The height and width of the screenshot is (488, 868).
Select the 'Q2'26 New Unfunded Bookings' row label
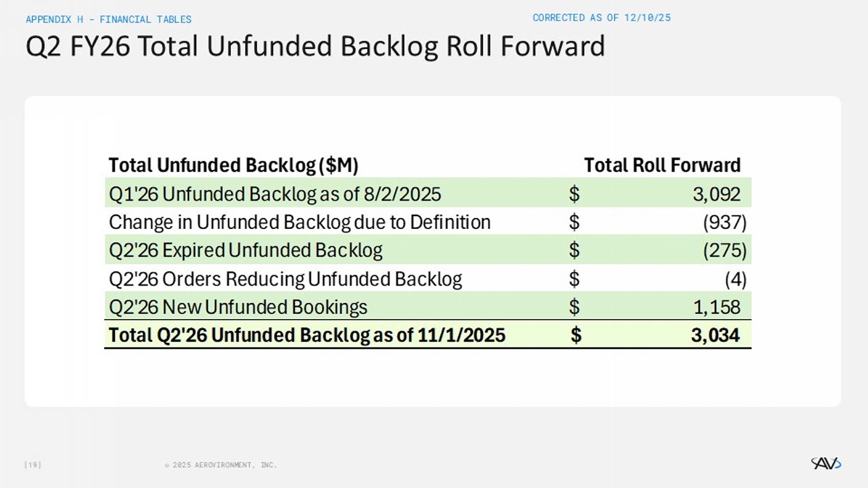click(238, 307)
